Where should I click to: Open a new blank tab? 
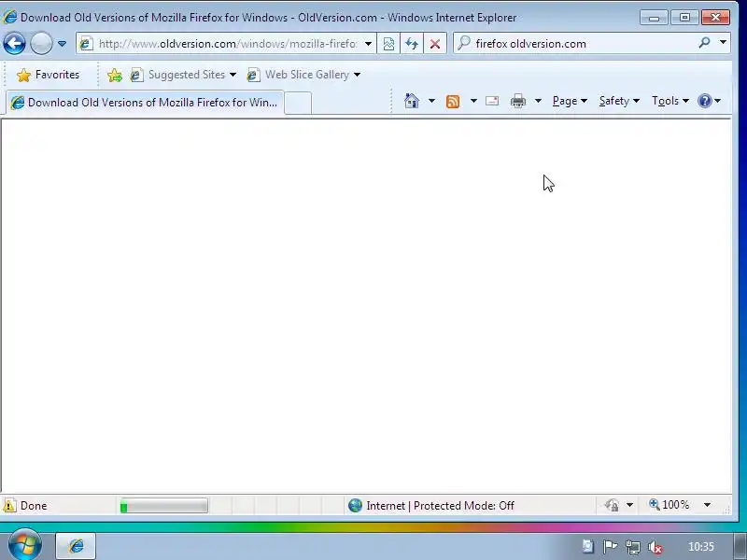click(x=298, y=103)
